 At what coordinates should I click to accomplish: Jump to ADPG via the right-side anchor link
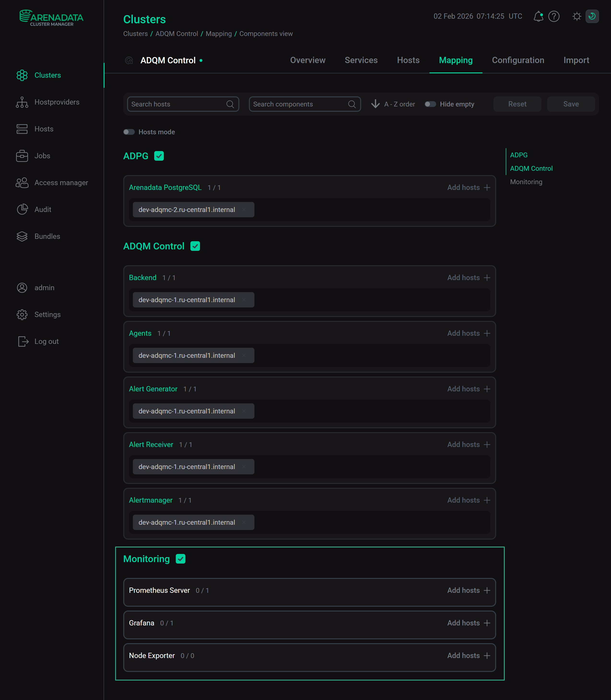tap(519, 155)
